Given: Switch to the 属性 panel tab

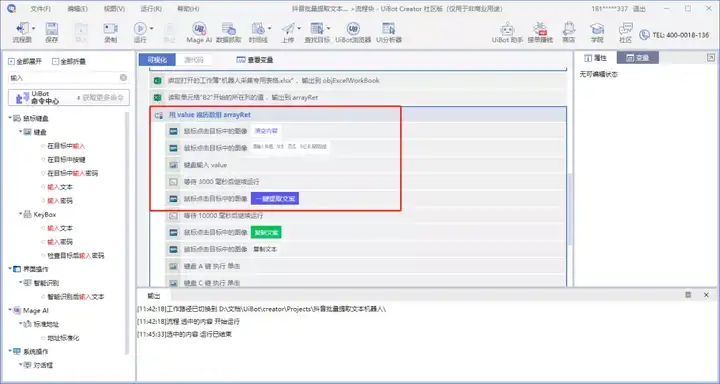Looking at the screenshot, I should [596, 58].
